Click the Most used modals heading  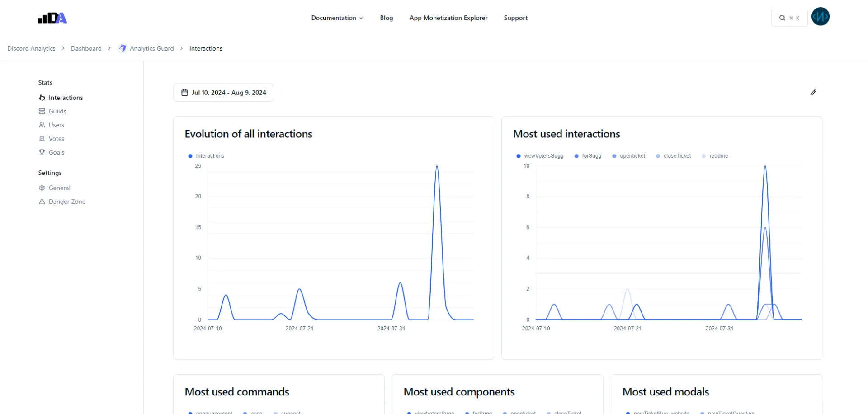click(665, 392)
